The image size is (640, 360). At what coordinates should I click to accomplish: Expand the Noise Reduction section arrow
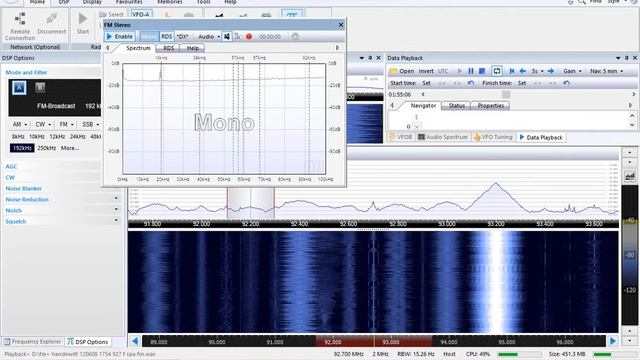(x=116, y=198)
